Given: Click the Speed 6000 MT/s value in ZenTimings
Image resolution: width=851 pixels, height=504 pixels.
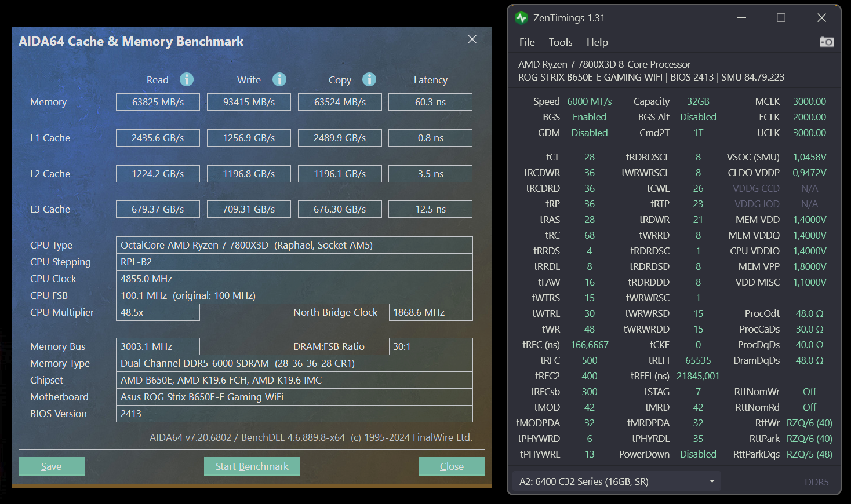Looking at the screenshot, I should click(590, 101).
